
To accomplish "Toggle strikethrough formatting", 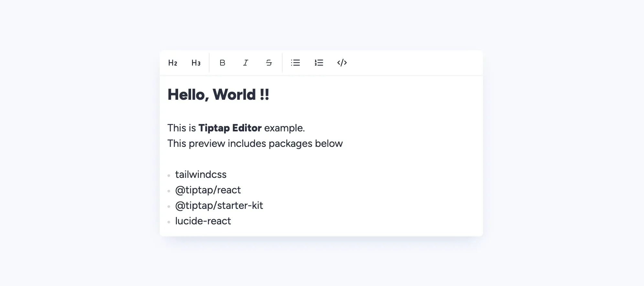I will (269, 63).
